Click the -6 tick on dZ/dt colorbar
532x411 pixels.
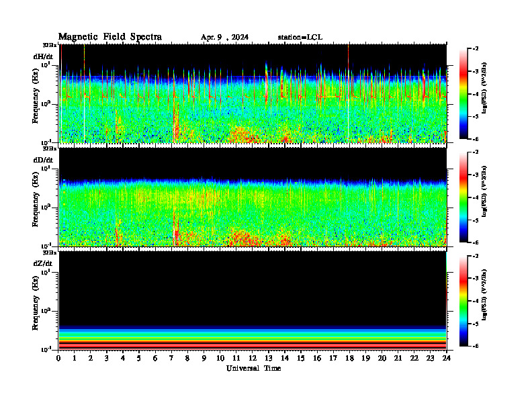476,346
